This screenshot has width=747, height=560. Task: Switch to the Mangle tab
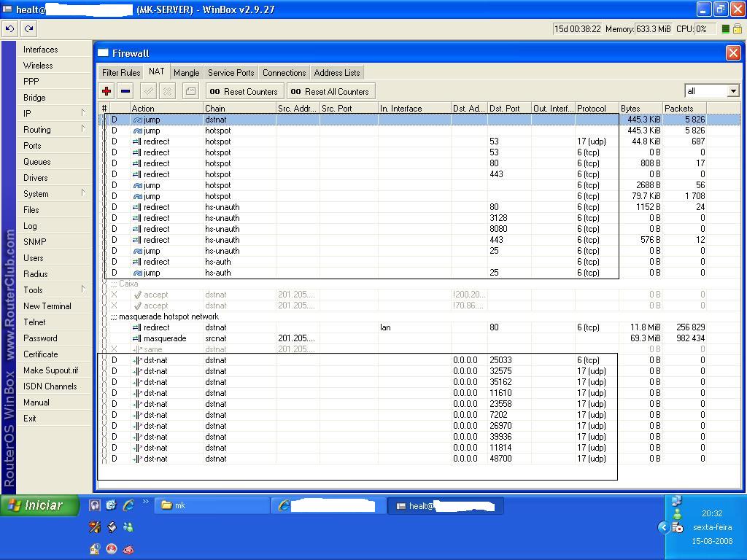[x=186, y=73]
